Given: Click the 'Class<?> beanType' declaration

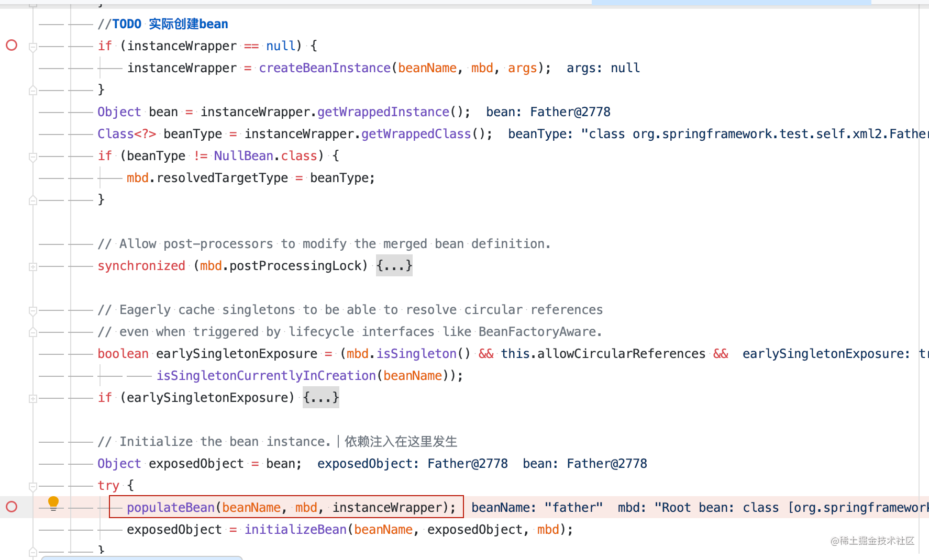Looking at the screenshot, I should (160, 134).
